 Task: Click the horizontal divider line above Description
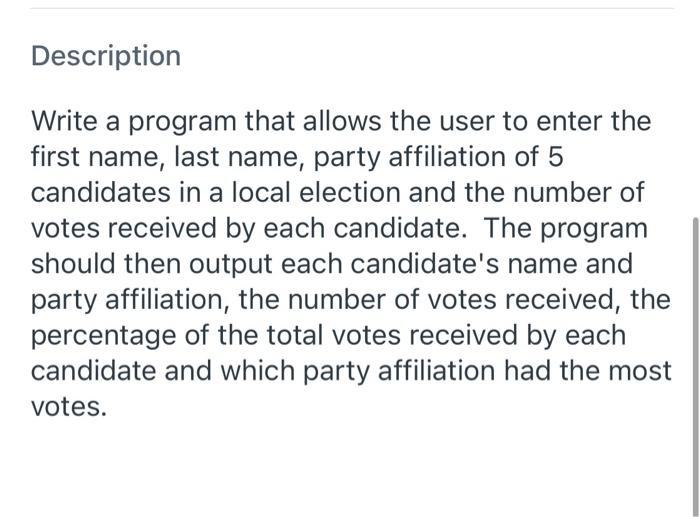coord(352,8)
